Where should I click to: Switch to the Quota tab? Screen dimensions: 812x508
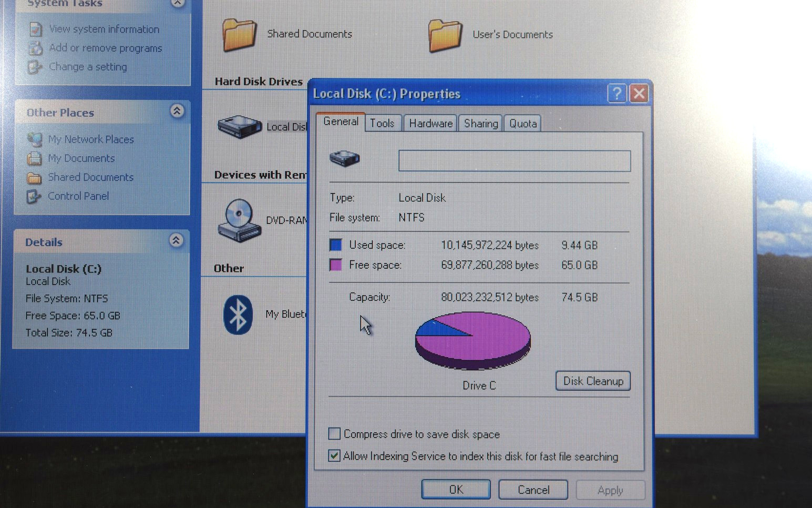[523, 124]
